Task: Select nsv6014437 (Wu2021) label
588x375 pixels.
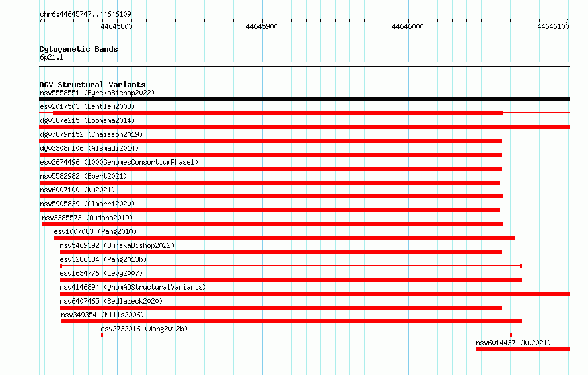Action: coord(513,343)
